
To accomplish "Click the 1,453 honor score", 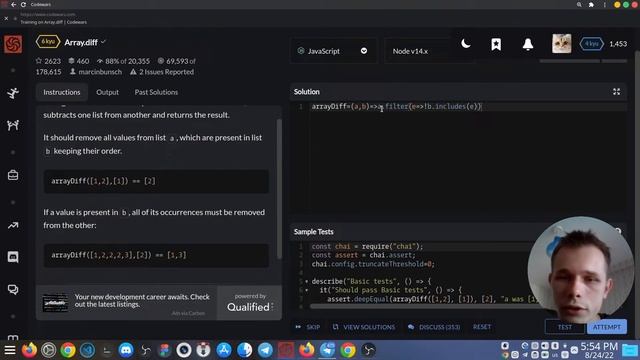I will pos(618,44).
